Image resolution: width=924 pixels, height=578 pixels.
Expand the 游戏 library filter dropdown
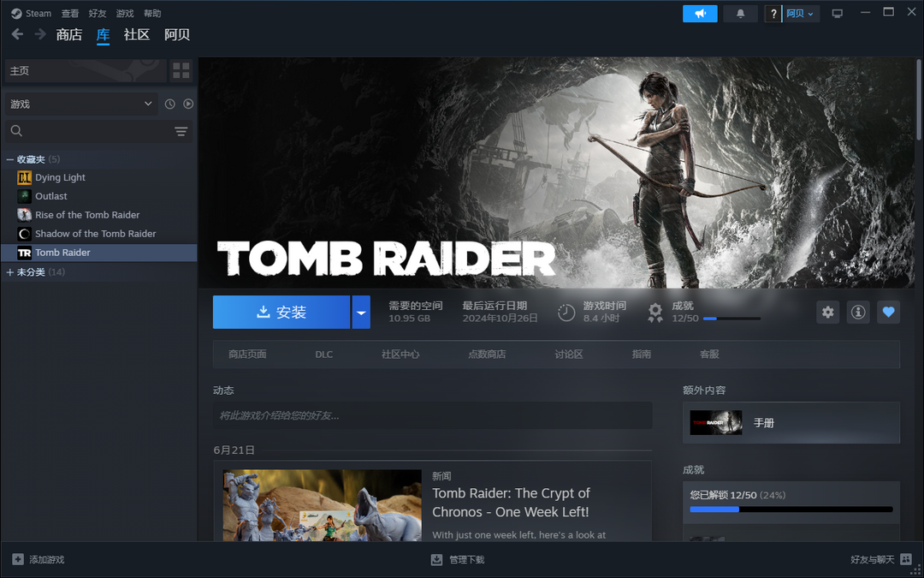click(81, 104)
